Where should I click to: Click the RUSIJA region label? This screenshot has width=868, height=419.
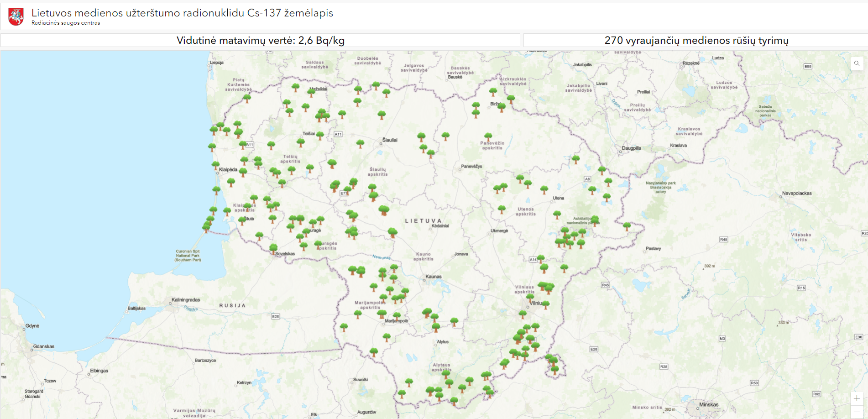coord(232,305)
